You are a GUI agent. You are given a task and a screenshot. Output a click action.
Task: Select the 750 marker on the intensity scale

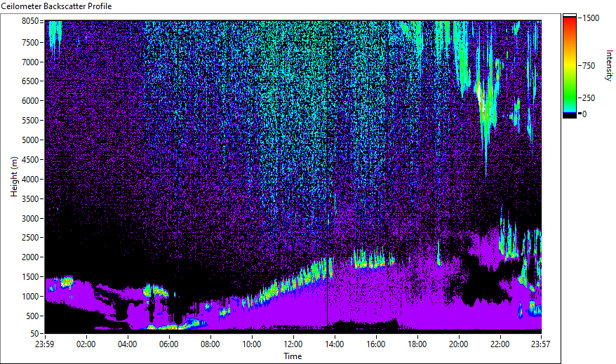(589, 65)
